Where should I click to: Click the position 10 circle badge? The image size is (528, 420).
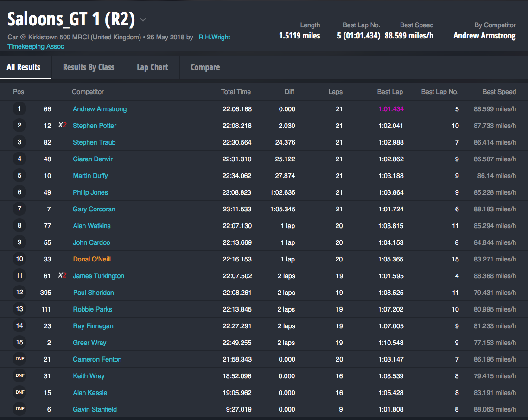pyautogui.click(x=19, y=259)
